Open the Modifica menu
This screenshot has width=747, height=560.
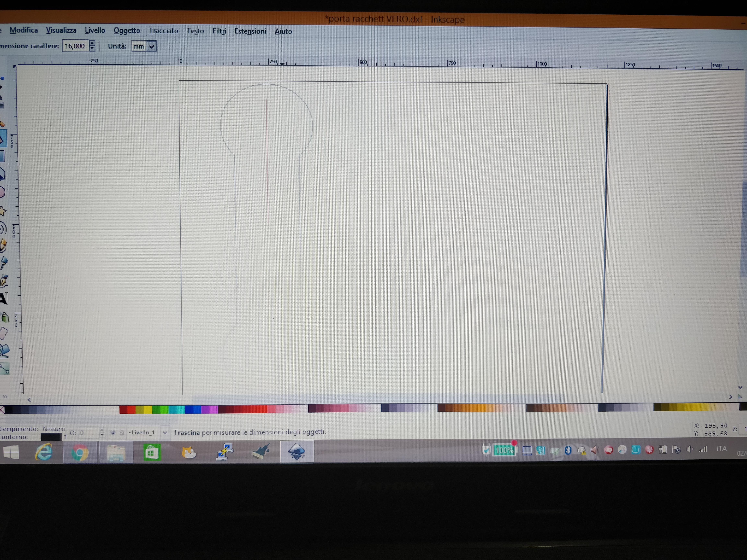coord(24,30)
